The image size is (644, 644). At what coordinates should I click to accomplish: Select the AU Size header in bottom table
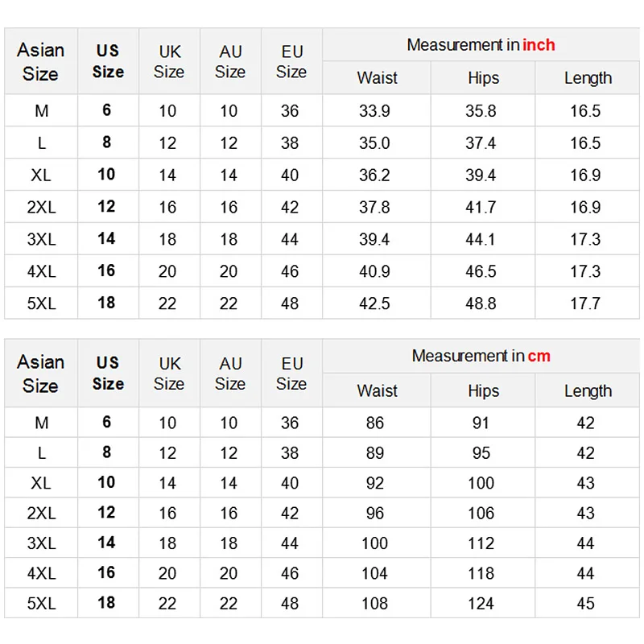(230, 373)
